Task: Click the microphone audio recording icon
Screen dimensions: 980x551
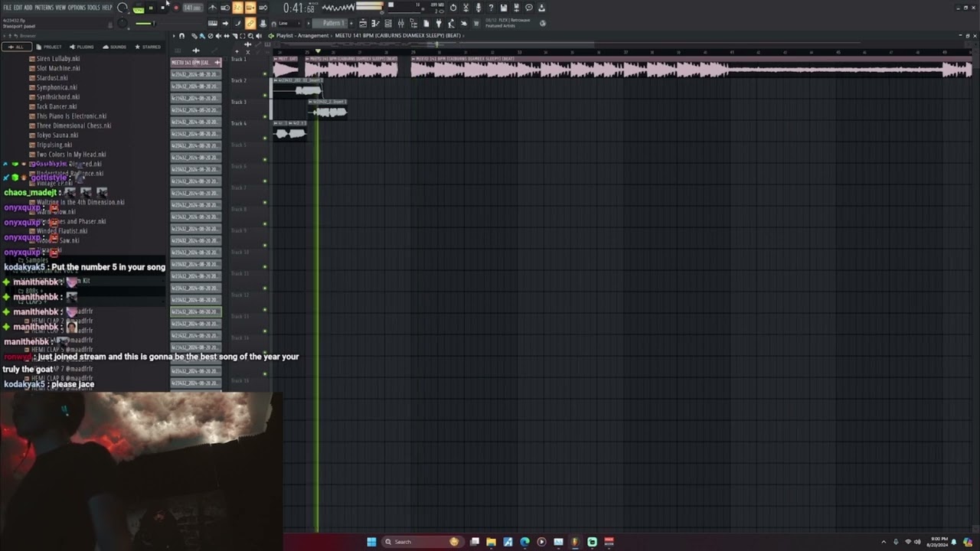Action: pos(478,8)
